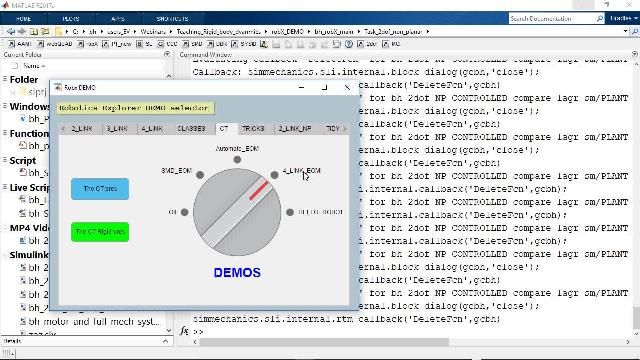640x360 pixels.
Task: Click the robX_DEMO path segment
Action: point(288,31)
